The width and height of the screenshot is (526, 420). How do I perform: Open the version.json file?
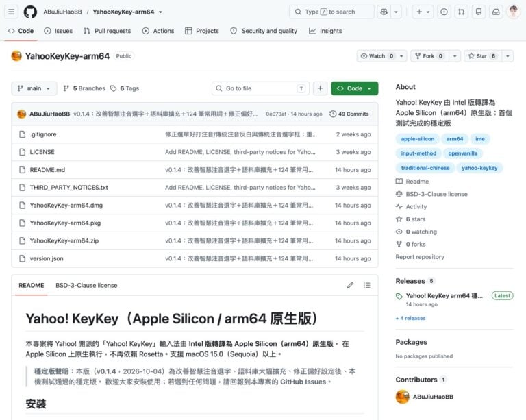47,259
